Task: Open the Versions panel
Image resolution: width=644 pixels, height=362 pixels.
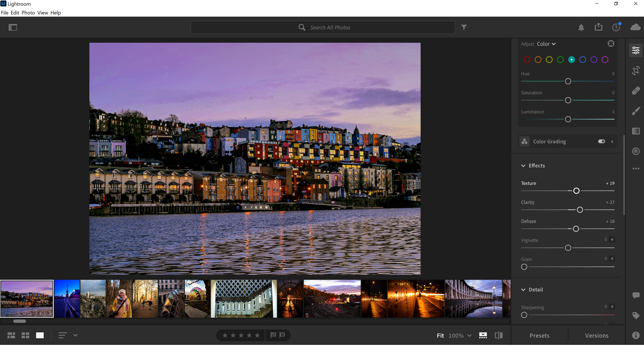Action: tap(596, 335)
